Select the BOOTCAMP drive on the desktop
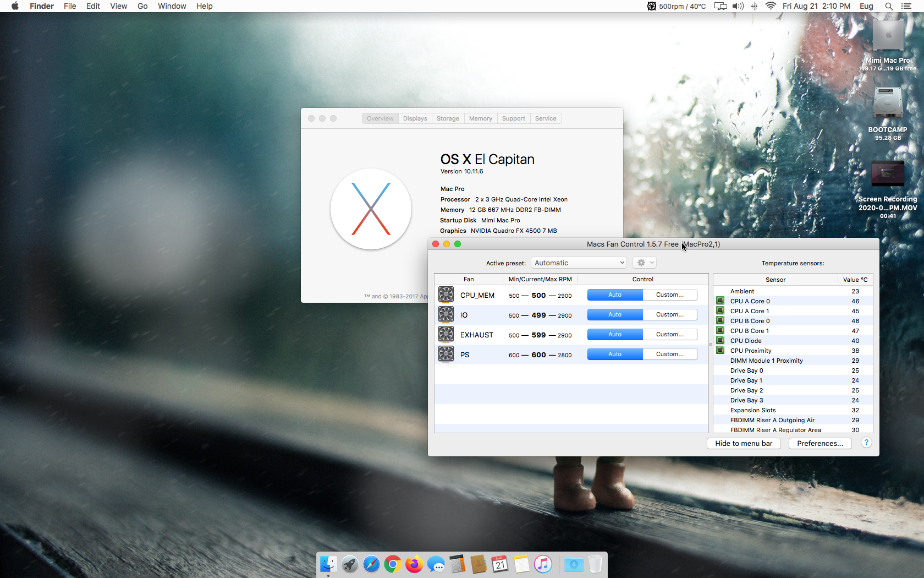This screenshot has height=578, width=924. 888,114
